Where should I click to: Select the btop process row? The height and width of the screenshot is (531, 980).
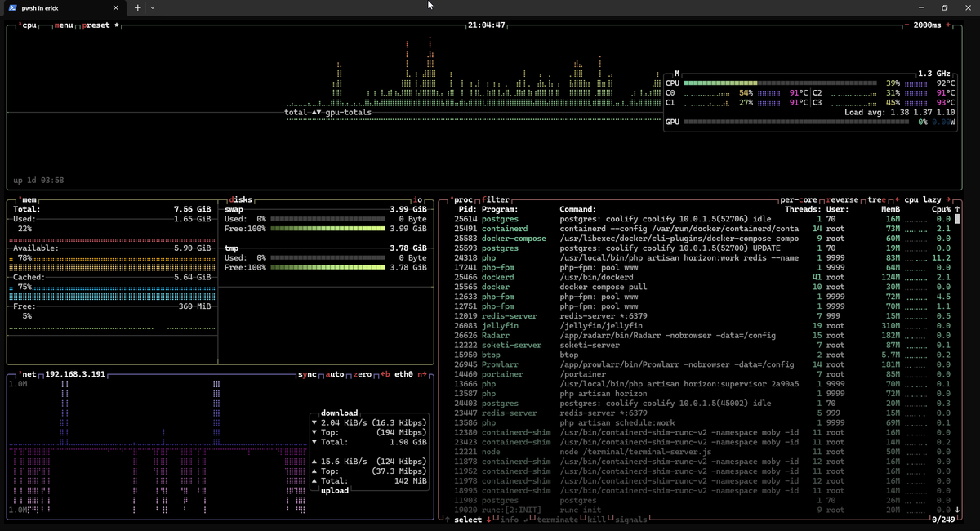[x=703, y=355]
